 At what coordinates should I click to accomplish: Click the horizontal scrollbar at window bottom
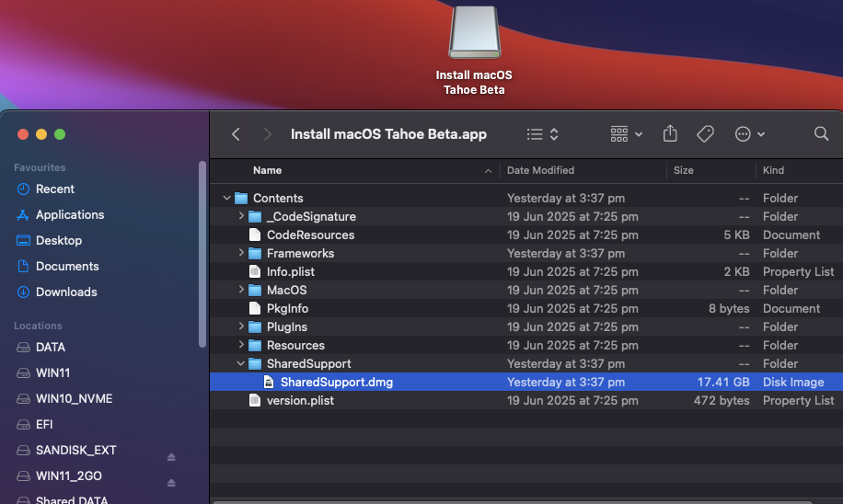pos(513,502)
